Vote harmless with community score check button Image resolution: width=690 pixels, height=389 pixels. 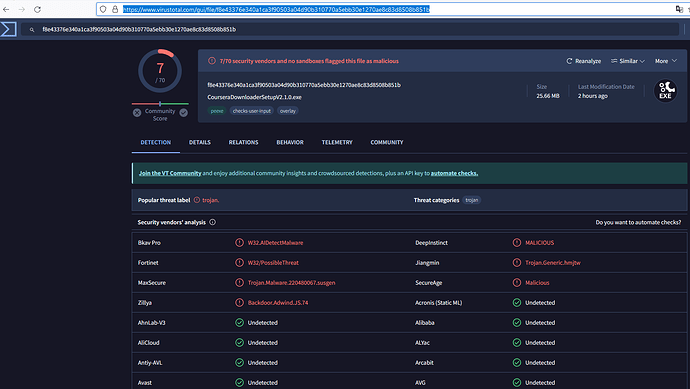coord(184,113)
